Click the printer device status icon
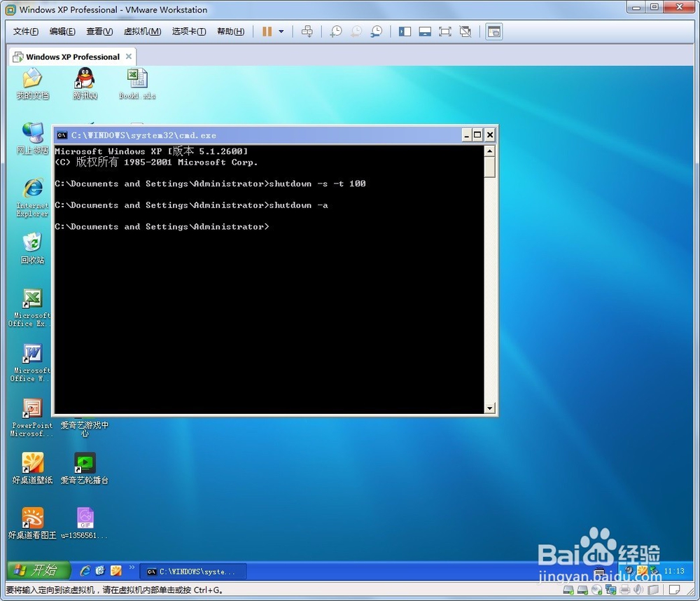Screen dimensions: 700x601 click(x=625, y=590)
